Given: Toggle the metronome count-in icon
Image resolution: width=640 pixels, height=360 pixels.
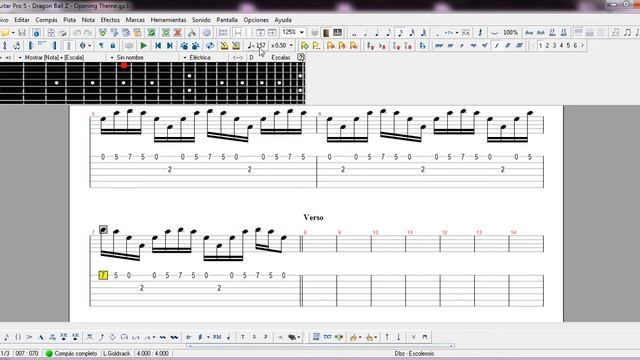Looking at the screenshot, I should click(236, 46).
